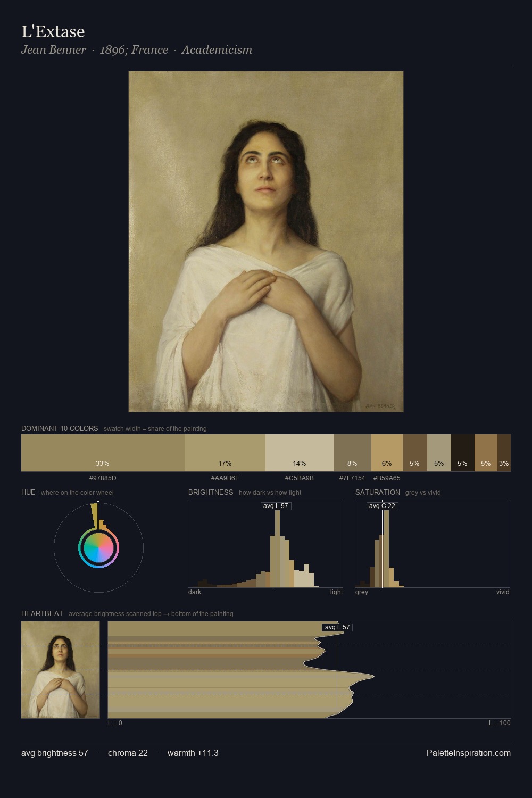
Task: Click the SATURATION section heading
Action: [x=378, y=492]
